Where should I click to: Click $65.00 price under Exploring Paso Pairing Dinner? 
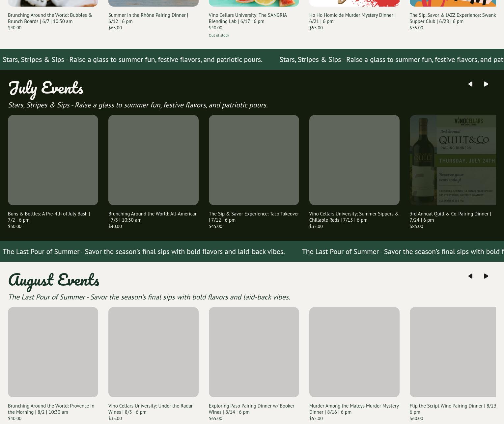click(215, 418)
